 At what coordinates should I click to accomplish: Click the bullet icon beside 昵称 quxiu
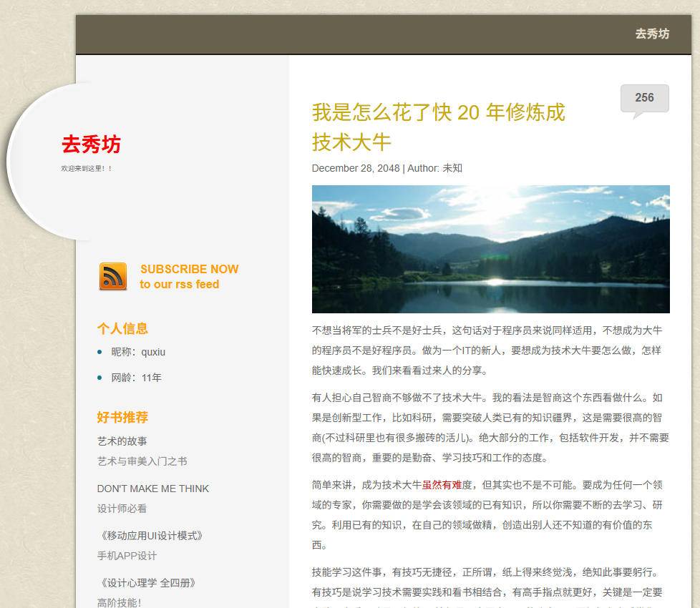(99, 352)
